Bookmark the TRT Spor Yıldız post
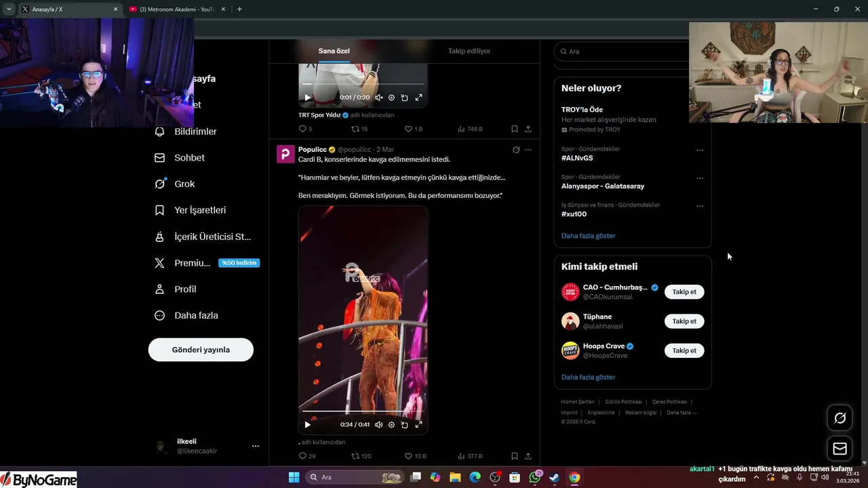 pyautogui.click(x=515, y=129)
